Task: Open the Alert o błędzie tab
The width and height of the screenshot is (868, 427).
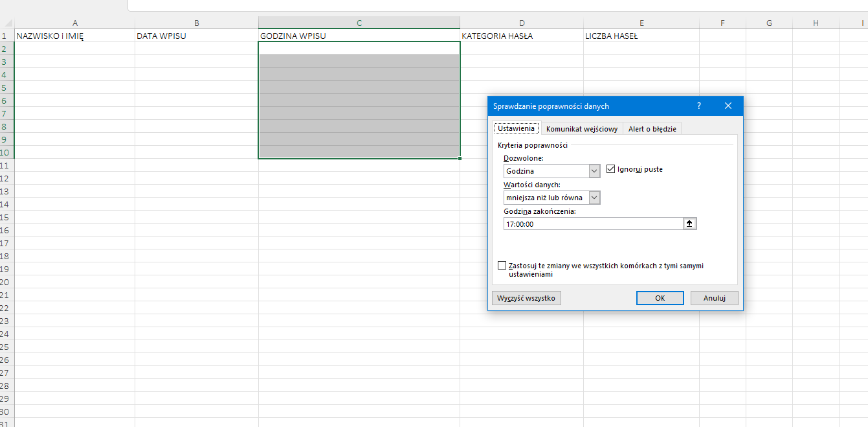Action: [x=652, y=129]
